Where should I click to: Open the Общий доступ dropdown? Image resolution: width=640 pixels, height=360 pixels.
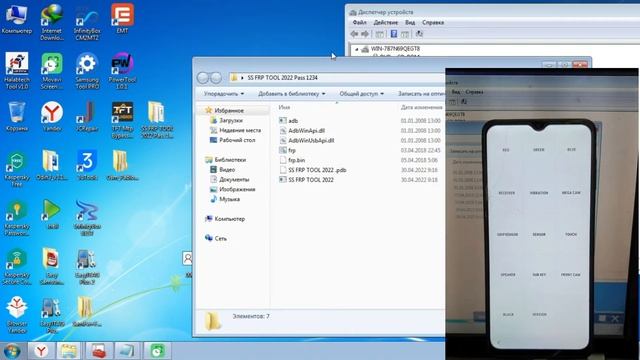361,94
